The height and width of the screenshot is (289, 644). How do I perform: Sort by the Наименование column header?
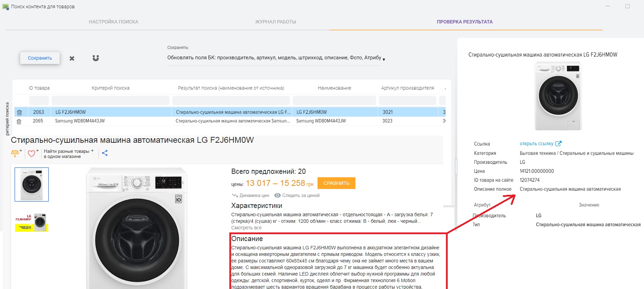pos(334,88)
